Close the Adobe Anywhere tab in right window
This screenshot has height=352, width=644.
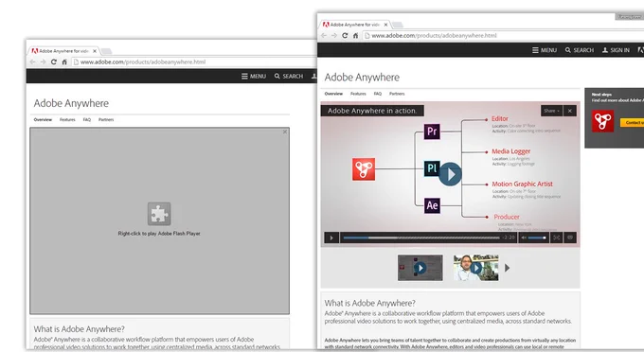pos(385,25)
